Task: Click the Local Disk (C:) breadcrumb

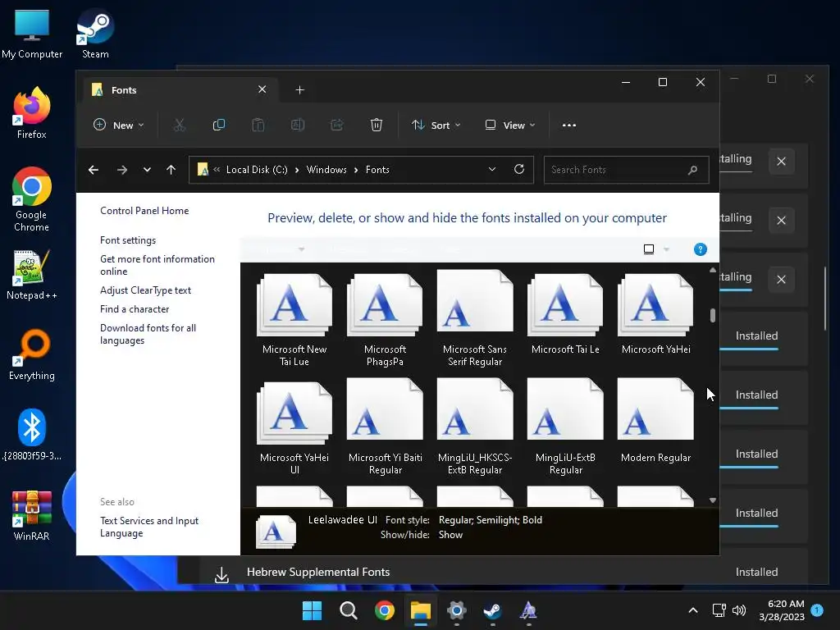Action: pos(257,170)
